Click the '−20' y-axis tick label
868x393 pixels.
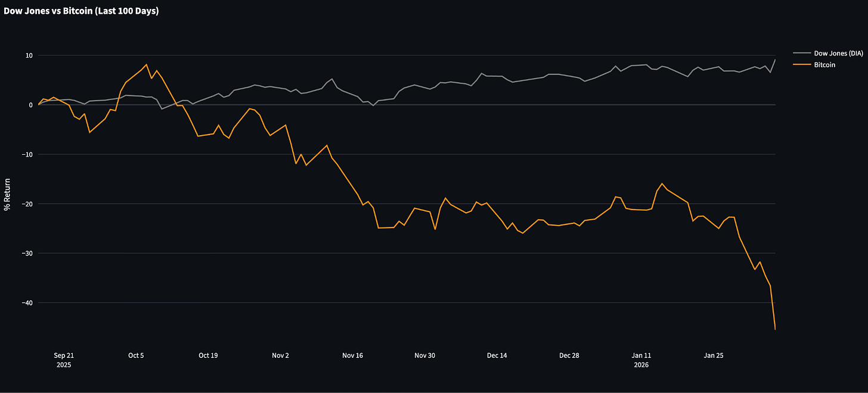[26, 204]
